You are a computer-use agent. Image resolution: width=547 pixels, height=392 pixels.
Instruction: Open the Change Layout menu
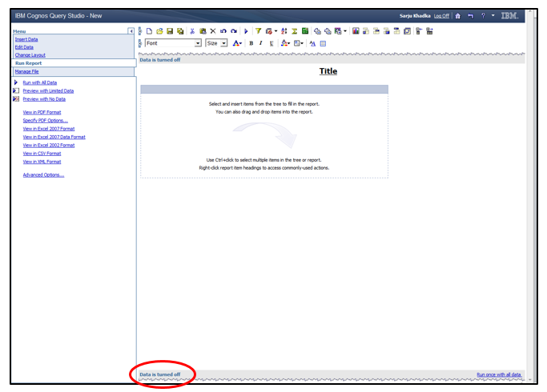click(30, 55)
